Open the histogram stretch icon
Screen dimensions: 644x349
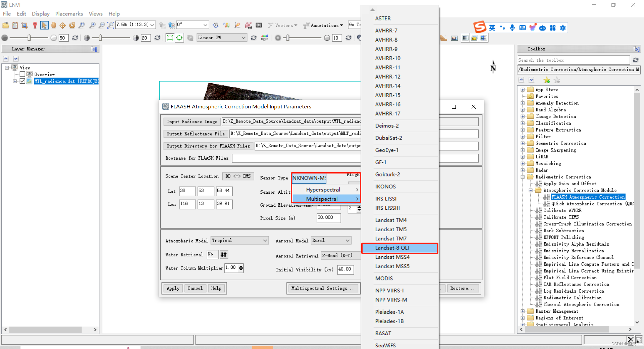click(265, 38)
